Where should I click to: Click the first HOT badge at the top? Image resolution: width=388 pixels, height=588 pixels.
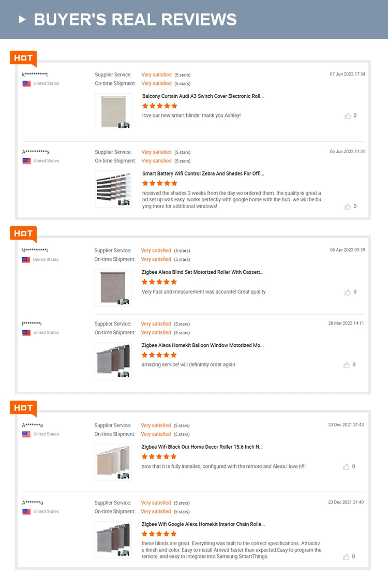pyautogui.click(x=23, y=58)
